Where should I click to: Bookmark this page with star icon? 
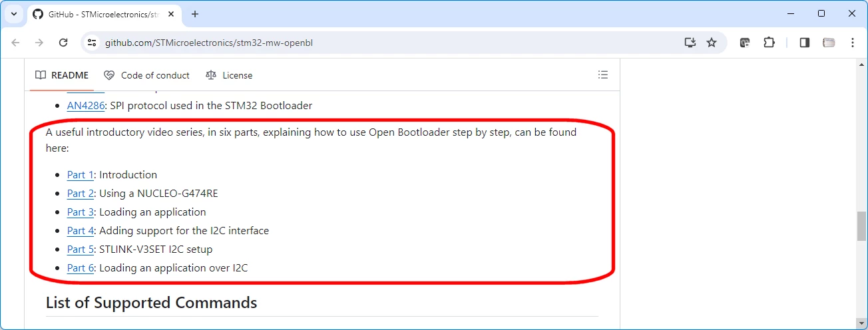pos(712,43)
